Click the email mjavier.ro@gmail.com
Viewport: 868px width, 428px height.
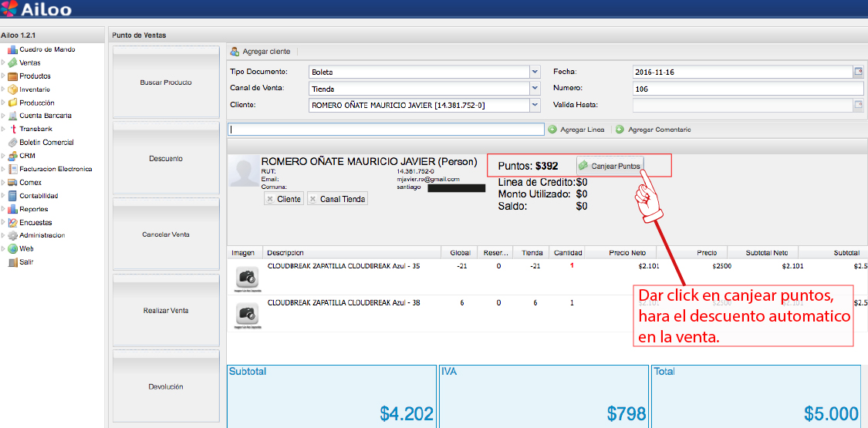(428, 179)
